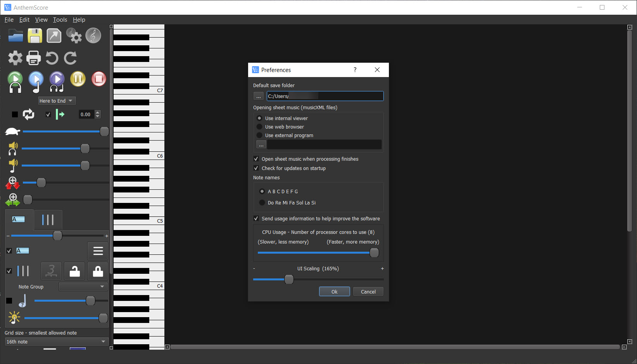Play audio and notes with purple play button

(x=57, y=82)
